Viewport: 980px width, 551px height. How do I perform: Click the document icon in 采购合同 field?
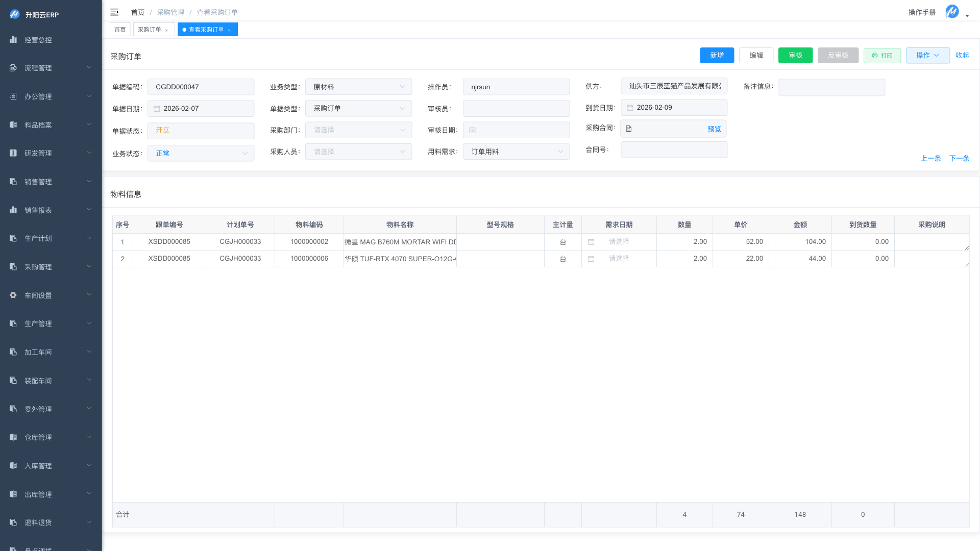pyautogui.click(x=629, y=129)
